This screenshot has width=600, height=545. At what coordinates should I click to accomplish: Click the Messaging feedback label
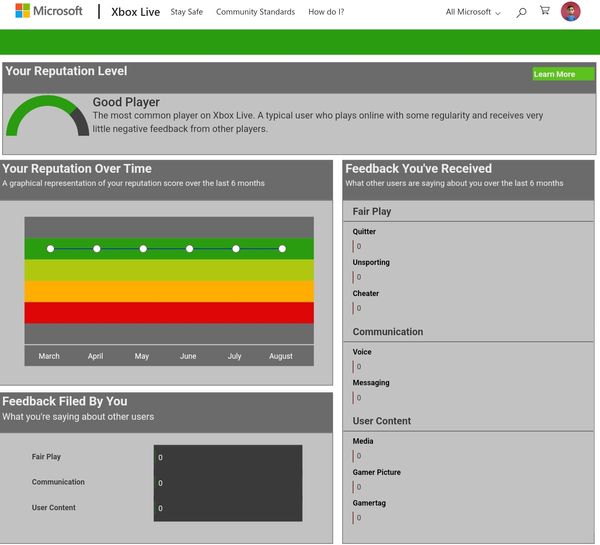coord(371,382)
